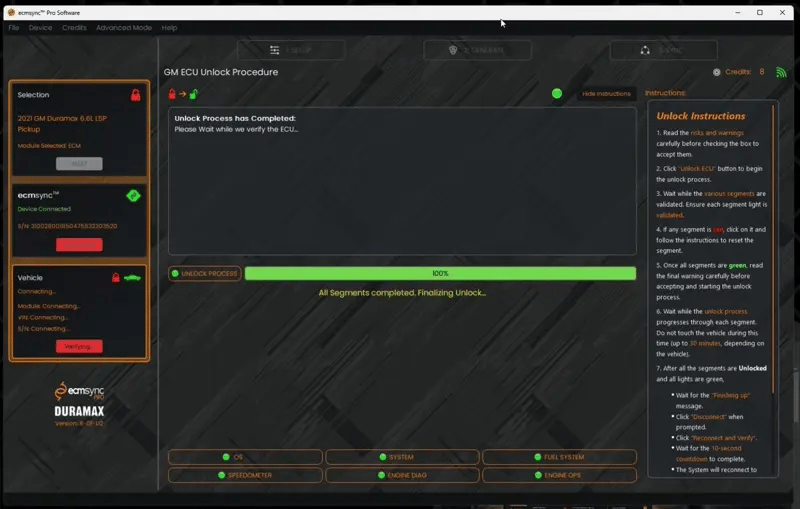Click the green car icon in Vehicle panel
Screen dimensions: 800x509
click(132, 278)
